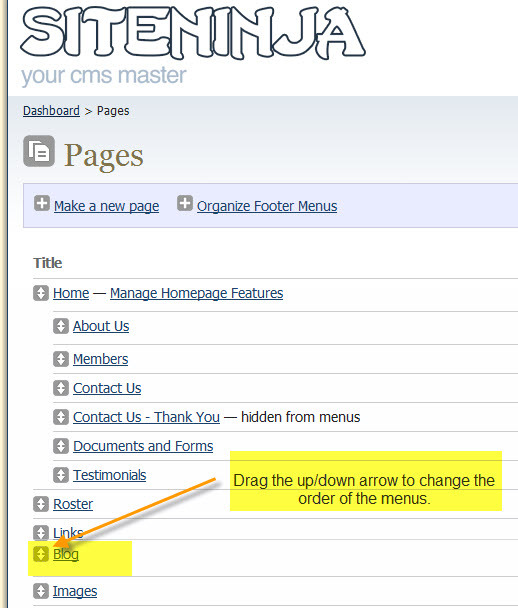
Task: Click the reorder icon next to Roster
Action: (x=41, y=504)
